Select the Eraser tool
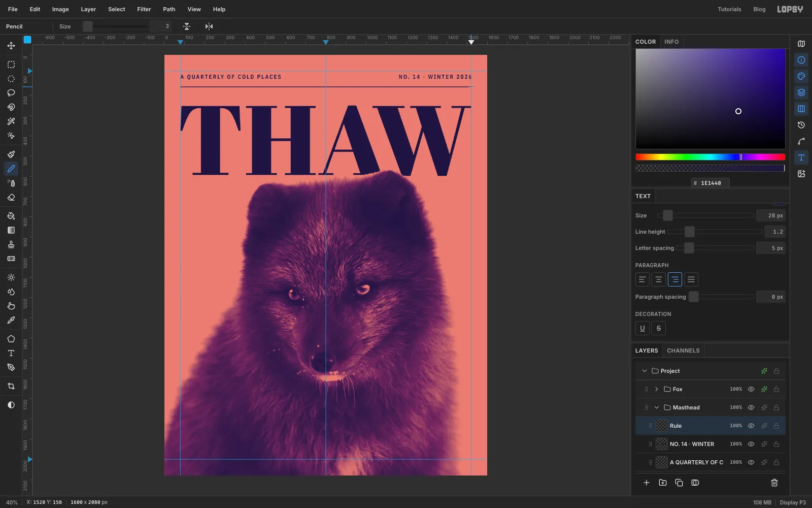The height and width of the screenshot is (508, 812). [11, 197]
